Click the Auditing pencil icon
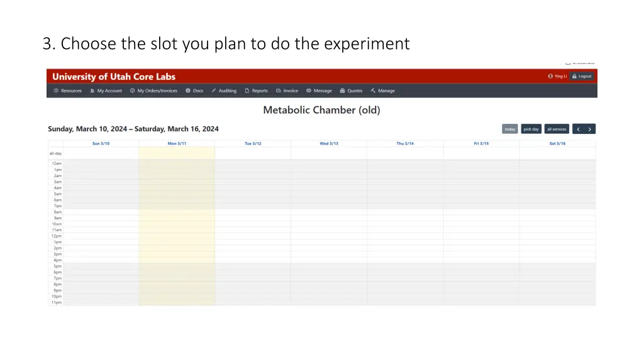The image size is (644, 362). pyautogui.click(x=214, y=90)
